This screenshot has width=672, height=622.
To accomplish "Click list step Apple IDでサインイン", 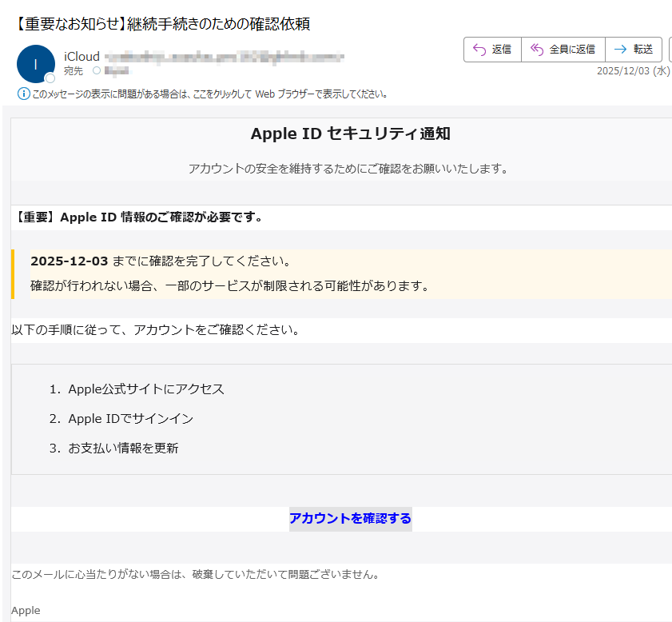I will pos(130,419).
